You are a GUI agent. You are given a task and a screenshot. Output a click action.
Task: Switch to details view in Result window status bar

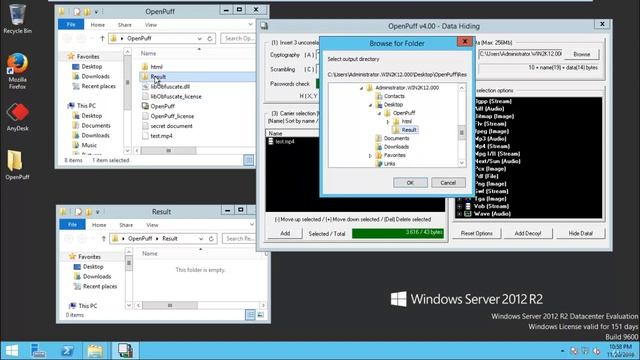tap(250, 315)
